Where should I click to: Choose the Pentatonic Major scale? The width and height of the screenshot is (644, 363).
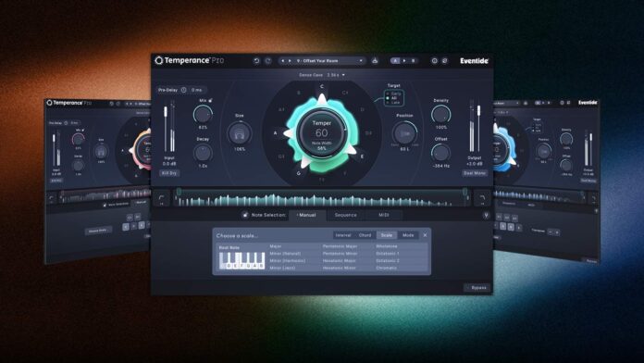(340, 246)
